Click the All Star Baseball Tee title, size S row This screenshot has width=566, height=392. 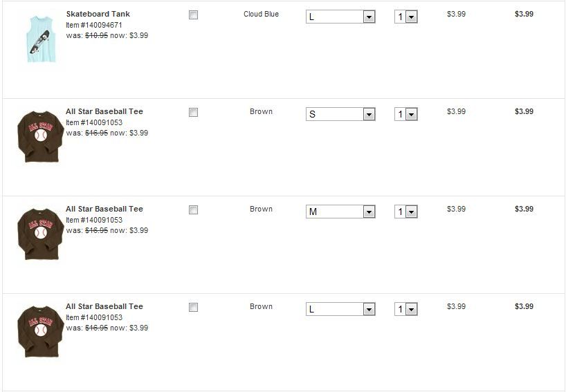click(104, 111)
